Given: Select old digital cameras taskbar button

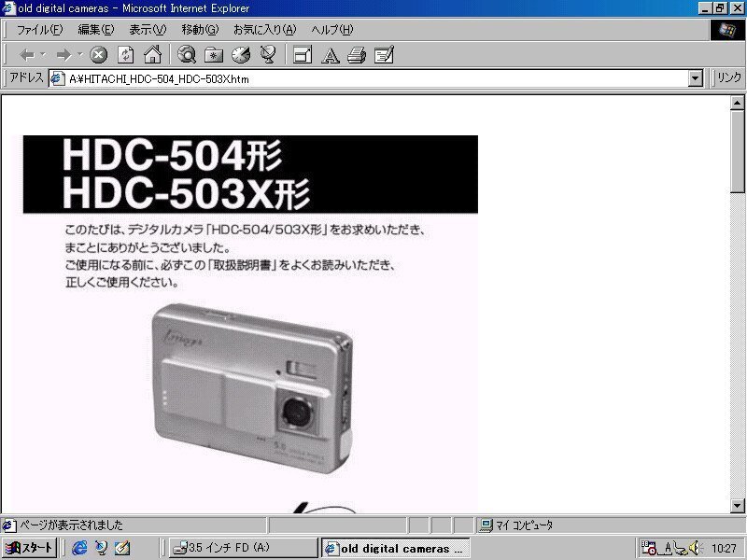Looking at the screenshot, I should click(x=395, y=549).
